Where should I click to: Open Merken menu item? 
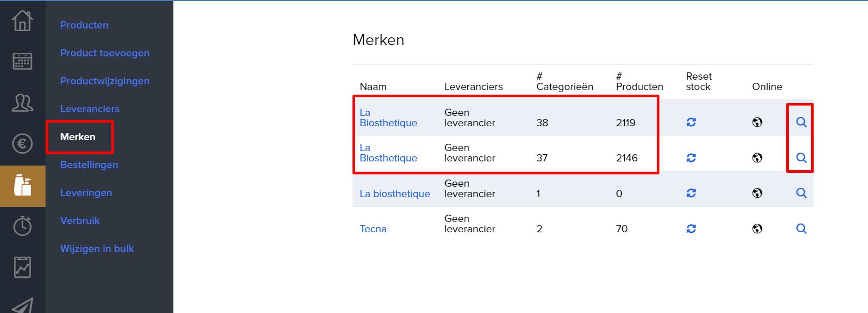pos(78,137)
